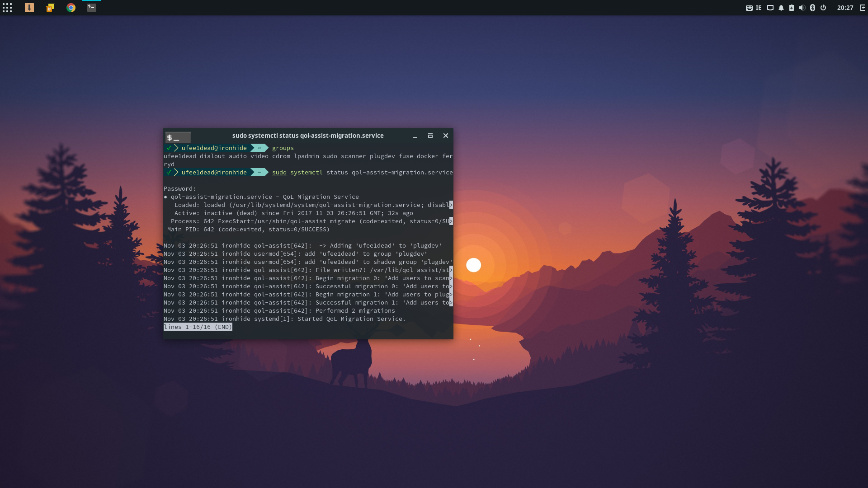Viewport: 868px width, 488px height.
Task: Click the screen lock inhibitor tray icon
Action: (770, 8)
